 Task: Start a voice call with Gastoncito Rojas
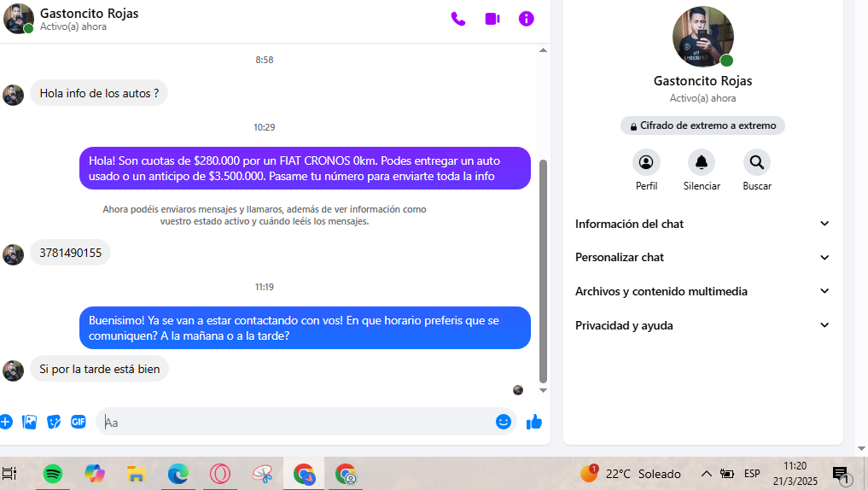point(458,19)
